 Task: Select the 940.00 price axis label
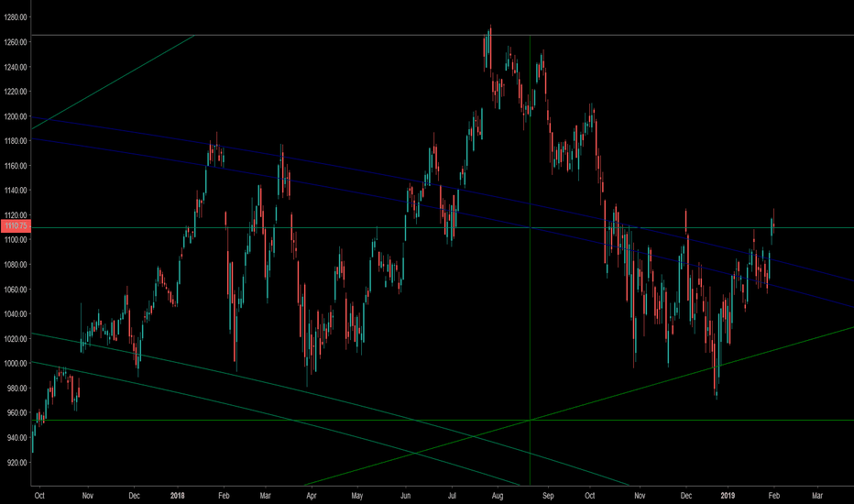[x=16, y=437]
